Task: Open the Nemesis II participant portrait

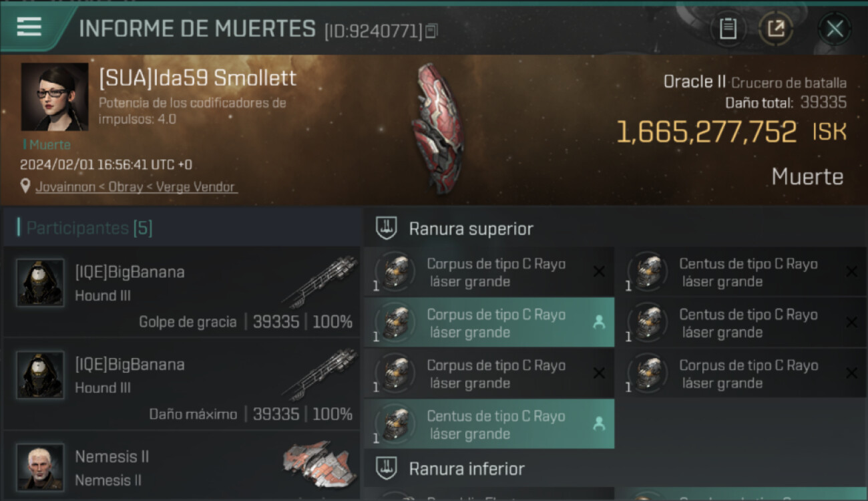Action: pyautogui.click(x=41, y=467)
